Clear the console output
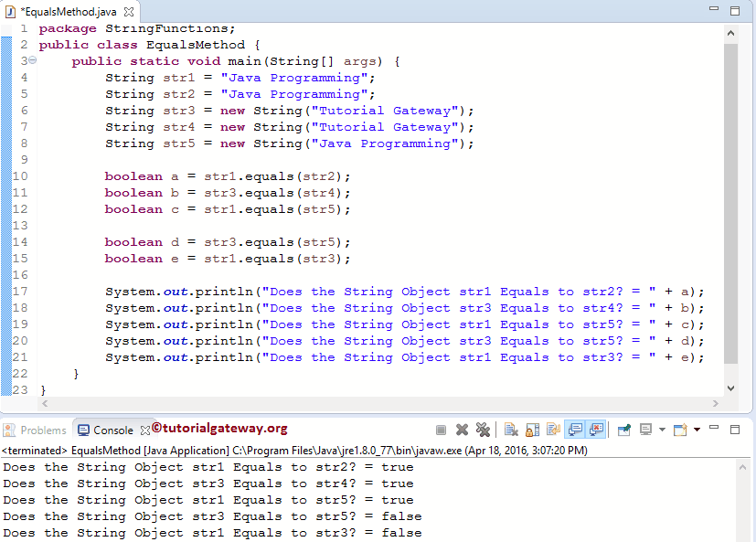Image resolution: width=756 pixels, height=542 pixels. 511,430
